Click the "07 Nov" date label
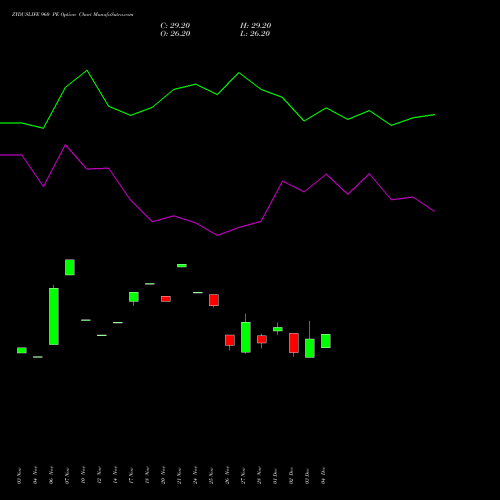This screenshot has width=500, height=500. pyautogui.click(x=67, y=475)
